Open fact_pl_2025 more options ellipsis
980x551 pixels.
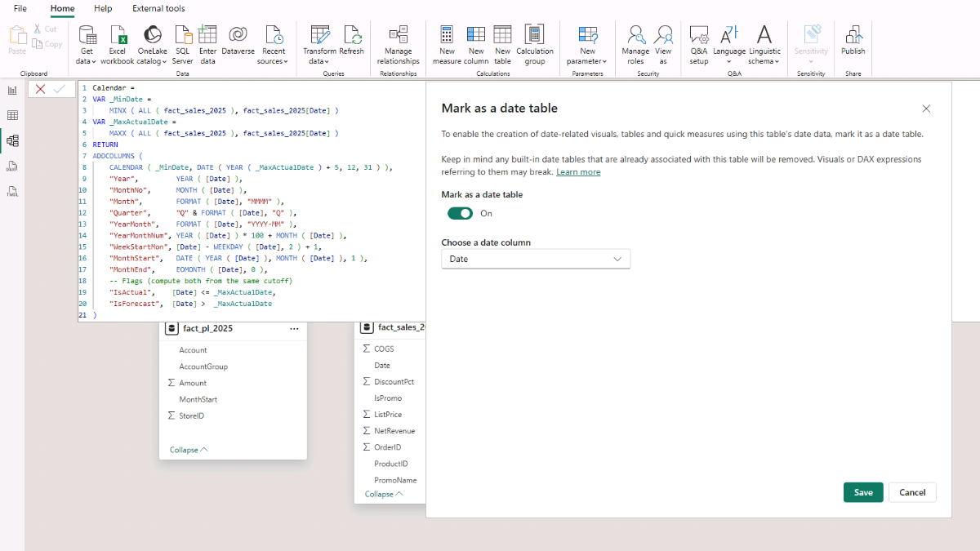[x=294, y=328]
